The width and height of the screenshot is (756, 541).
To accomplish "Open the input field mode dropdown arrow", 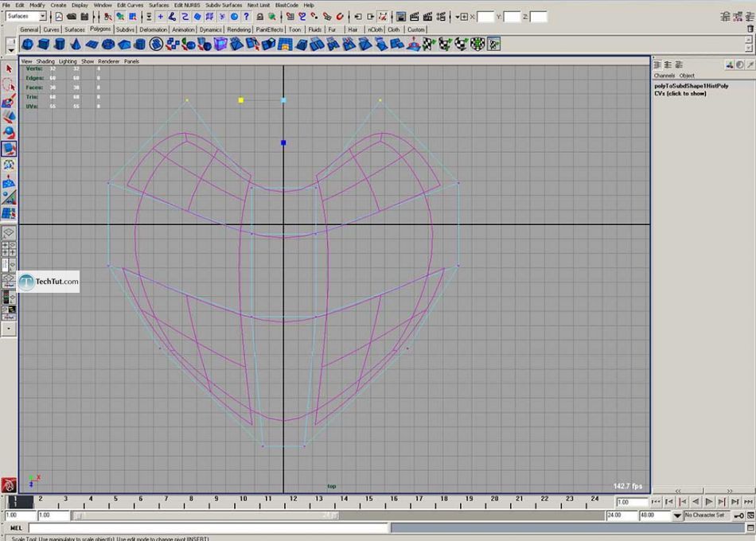I will (457, 17).
